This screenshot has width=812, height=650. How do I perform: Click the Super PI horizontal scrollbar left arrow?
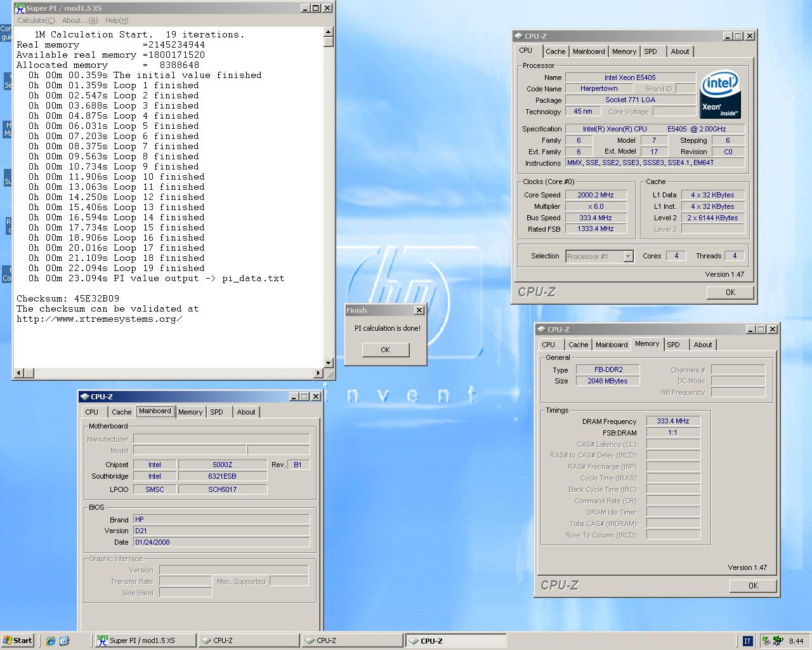[x=18, y=373]
